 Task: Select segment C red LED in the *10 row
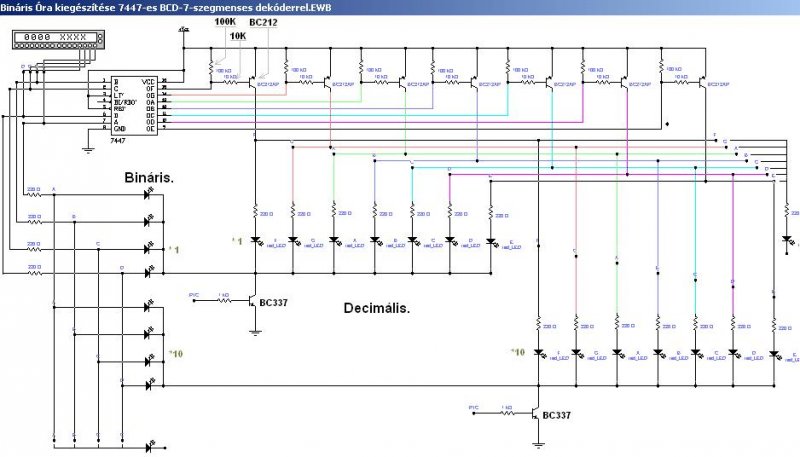695,352
